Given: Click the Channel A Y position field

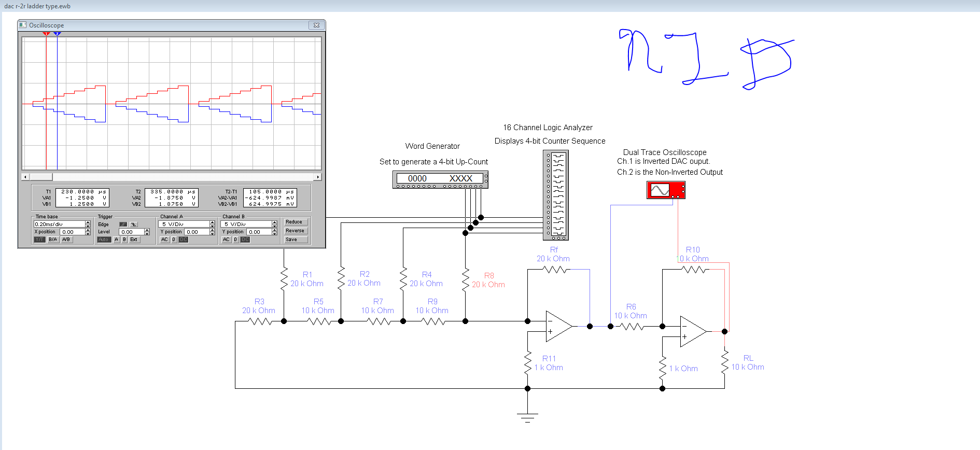Looking at the screenshot, I should pyautogui.click(x=197, y=232).
